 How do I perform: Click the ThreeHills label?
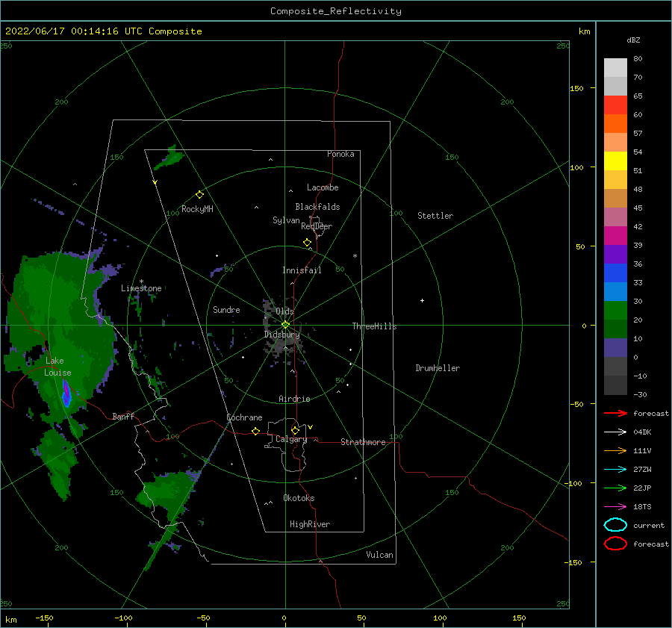click(x=375, y=326)
